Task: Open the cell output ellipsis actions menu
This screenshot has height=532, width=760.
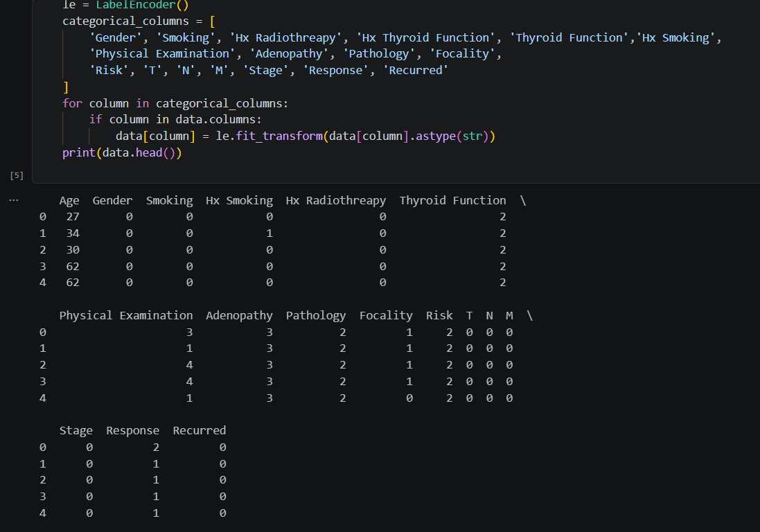Action: coord(14,200)
